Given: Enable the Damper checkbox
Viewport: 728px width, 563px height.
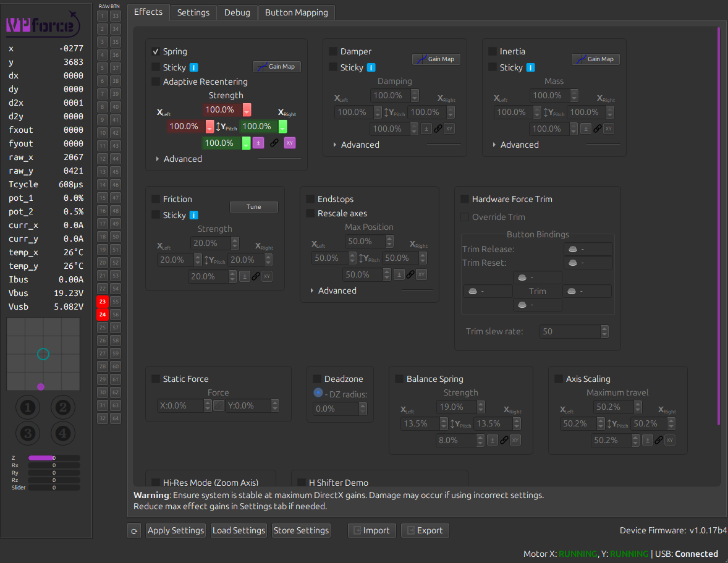Looking at the screenshot, I should click(333, 51).
